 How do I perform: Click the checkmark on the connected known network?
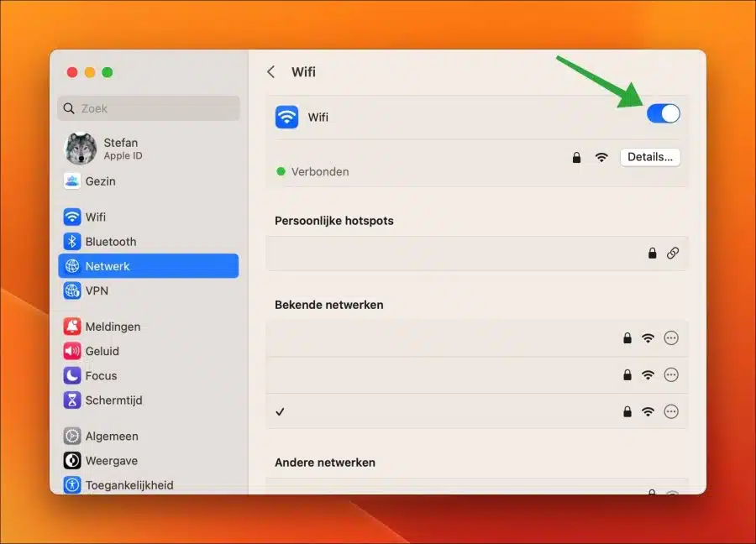280,412
